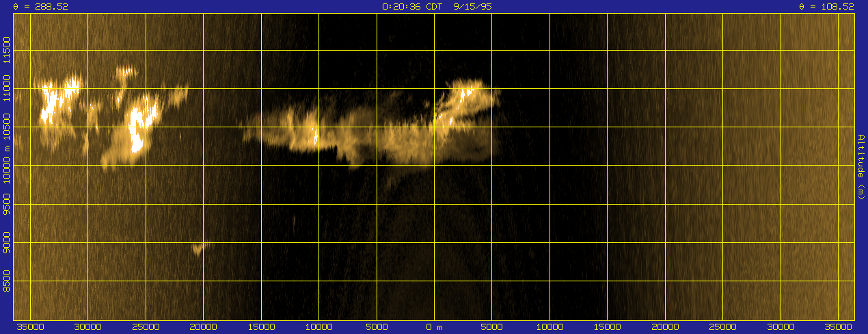Click the θ = 288.52 azimuth label
The height and width of the screenshot is (334, 868).
(x=41, y=6)
